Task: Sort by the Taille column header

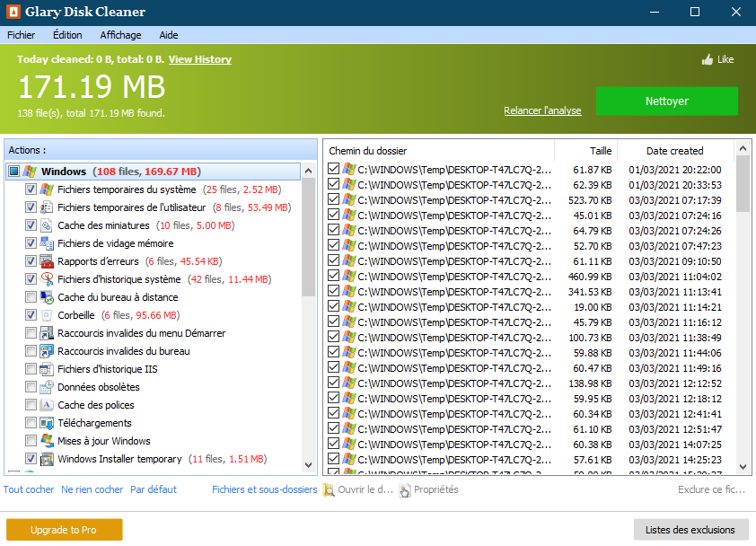Action: [600, 151]
